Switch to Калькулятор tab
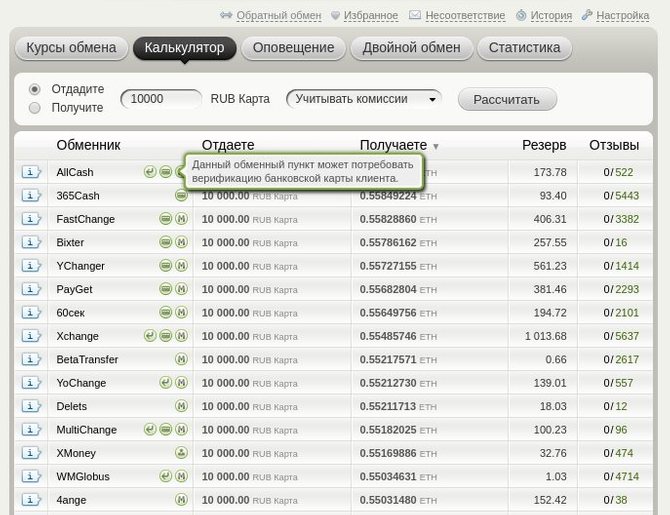Screen dimensions: 670x515 (x=185, y=47)
